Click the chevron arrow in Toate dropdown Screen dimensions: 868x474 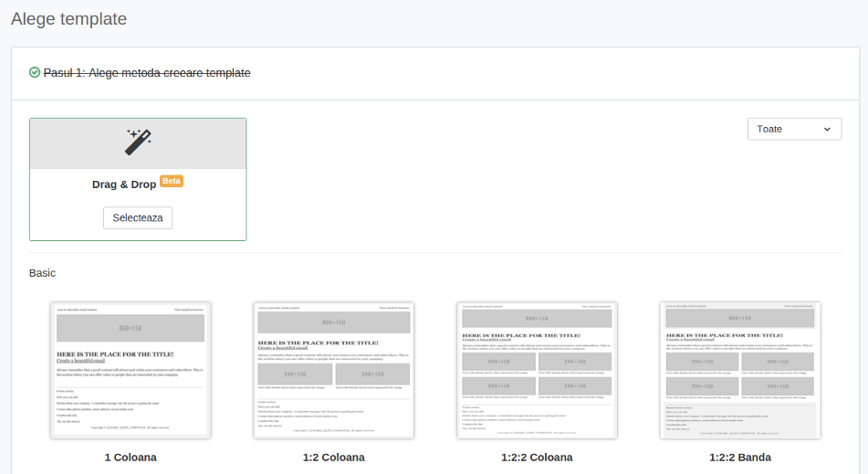(x=827, y=130)
